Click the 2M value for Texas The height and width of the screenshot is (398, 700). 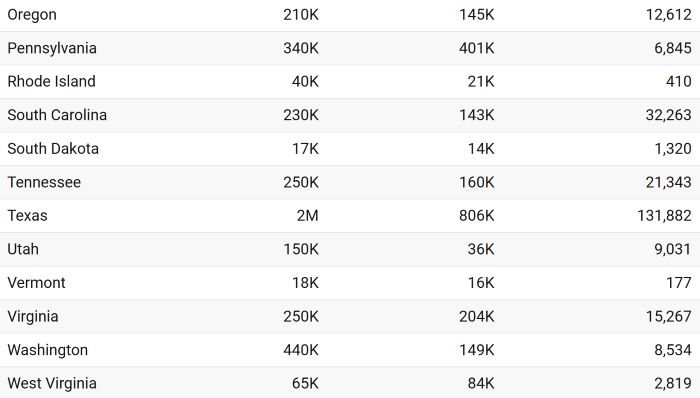pos(308,216)
